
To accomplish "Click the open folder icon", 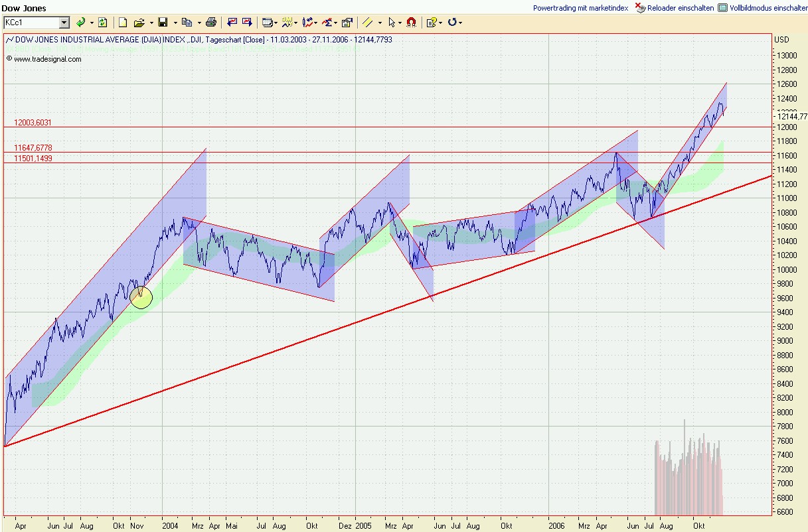I will tap(139, 23).
